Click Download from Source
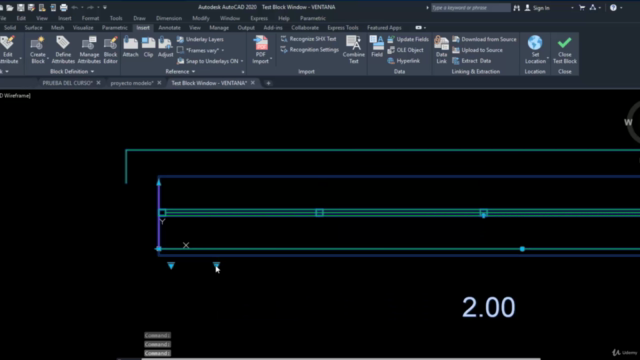640x360 pixels. tap(484, 39)
